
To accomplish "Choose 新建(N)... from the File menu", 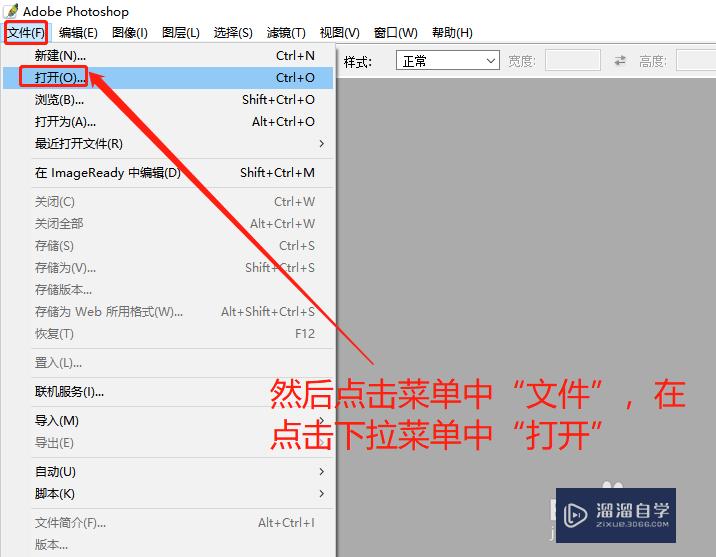I will (x=168, y=56).
